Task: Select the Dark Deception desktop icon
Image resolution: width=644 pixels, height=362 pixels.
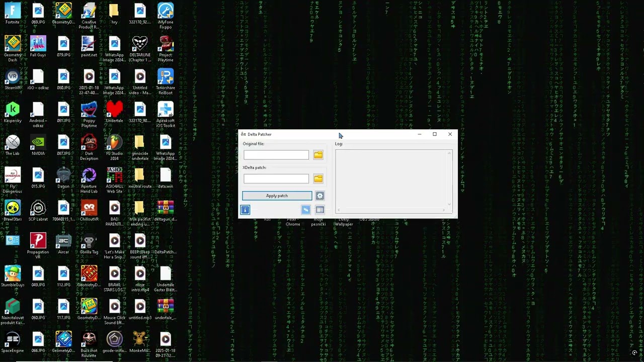Action: tap(89, 148)
